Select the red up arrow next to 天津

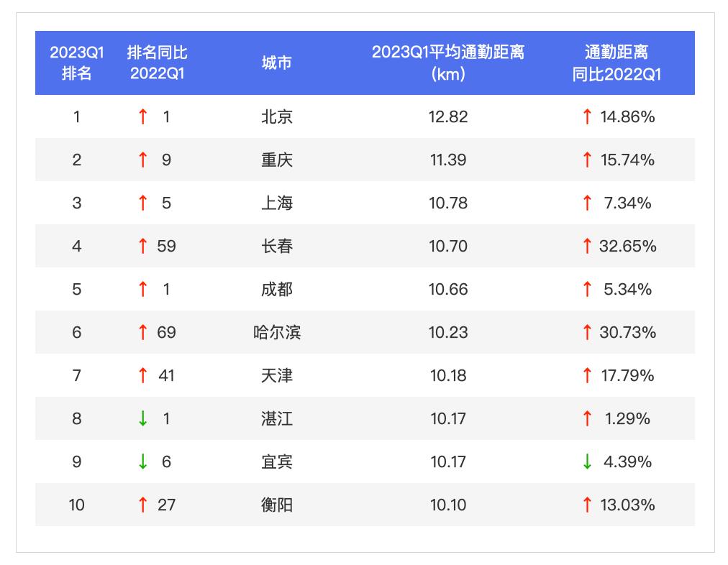coord(144,376)
